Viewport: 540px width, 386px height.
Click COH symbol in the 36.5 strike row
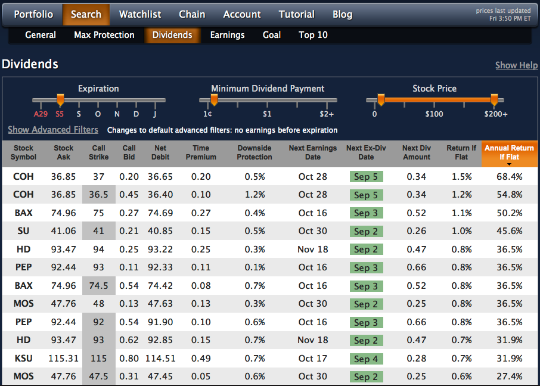(23, 195)
